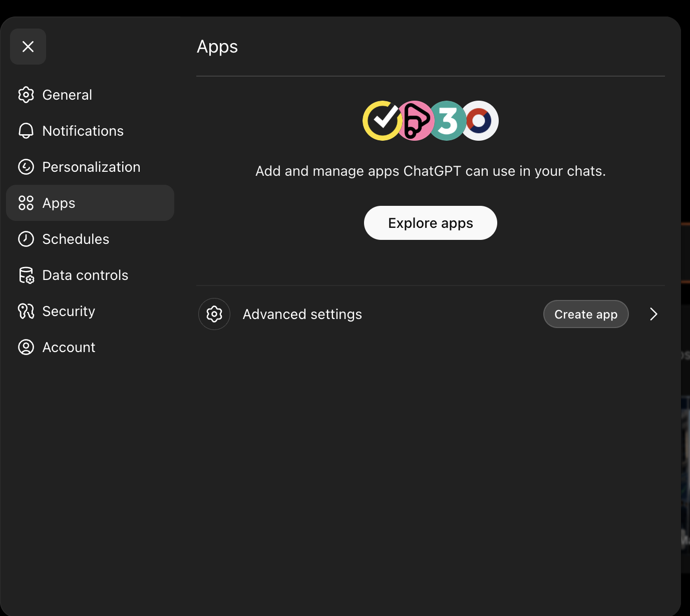Open the General settings tab
The width and height of the screenshot is (690, 616).
coord(90,95)
